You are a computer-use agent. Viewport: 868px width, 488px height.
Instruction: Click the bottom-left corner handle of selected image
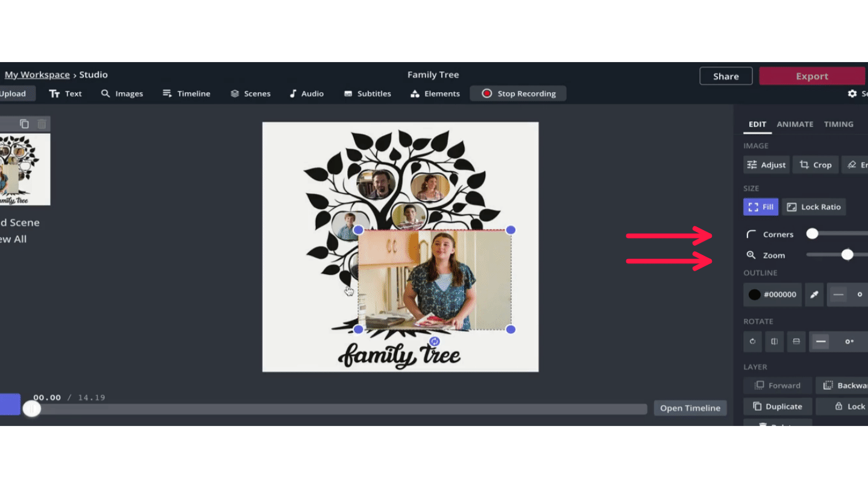click(358, 329)
